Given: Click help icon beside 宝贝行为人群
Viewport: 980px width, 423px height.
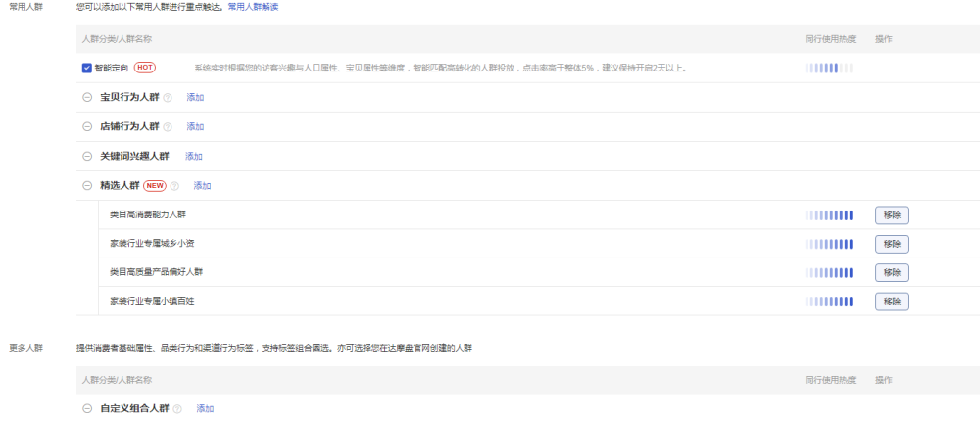Looking at the screenshot, I should tap(168, 98).
